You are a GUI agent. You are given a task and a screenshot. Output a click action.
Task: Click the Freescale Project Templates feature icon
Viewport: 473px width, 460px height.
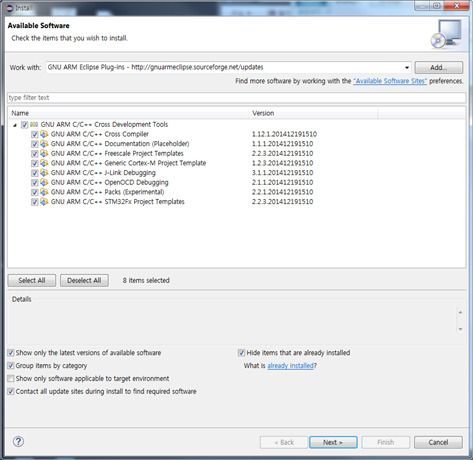(x=44, y=154)
